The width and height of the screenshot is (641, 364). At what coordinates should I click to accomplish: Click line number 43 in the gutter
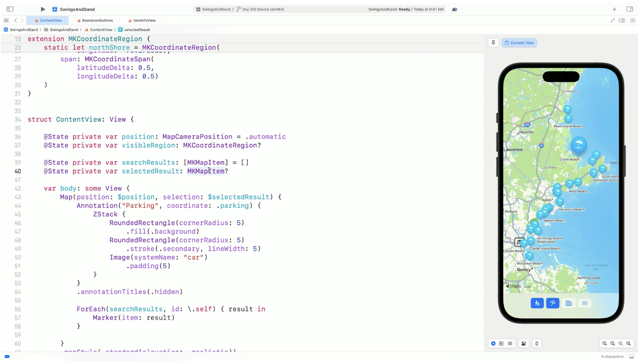point(17,197)
